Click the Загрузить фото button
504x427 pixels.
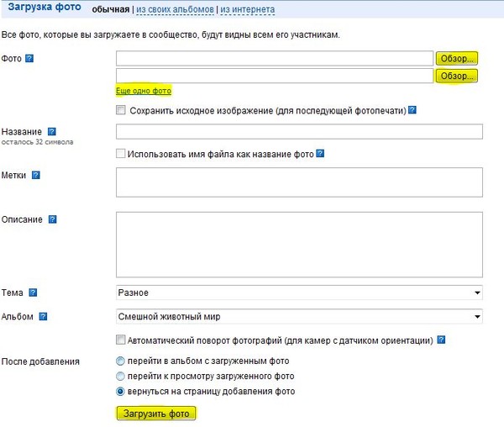(x=156, y=414)
